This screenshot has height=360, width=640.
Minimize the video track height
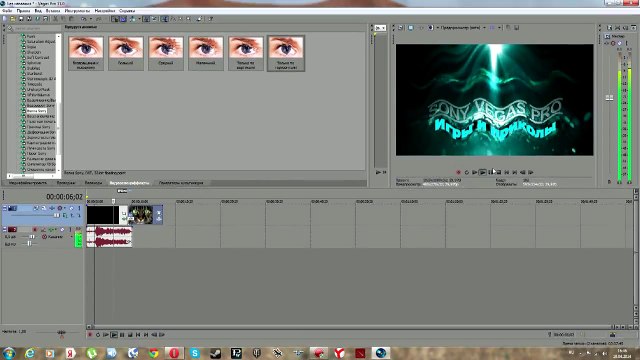click(4, 207)
